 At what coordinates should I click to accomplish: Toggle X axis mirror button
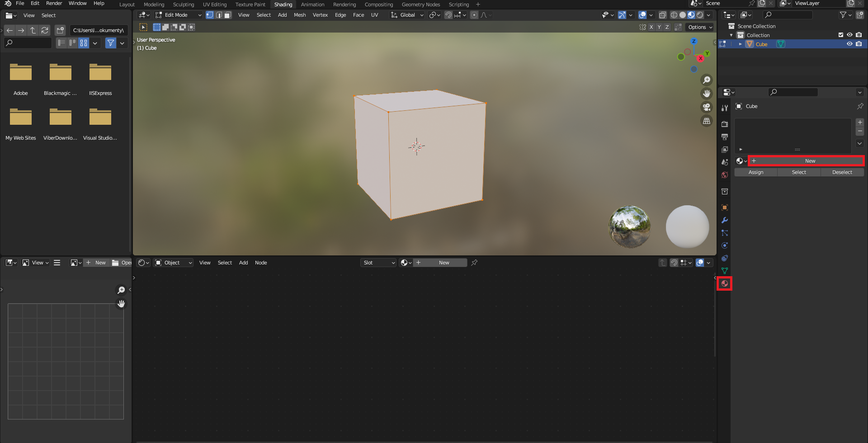651,27
